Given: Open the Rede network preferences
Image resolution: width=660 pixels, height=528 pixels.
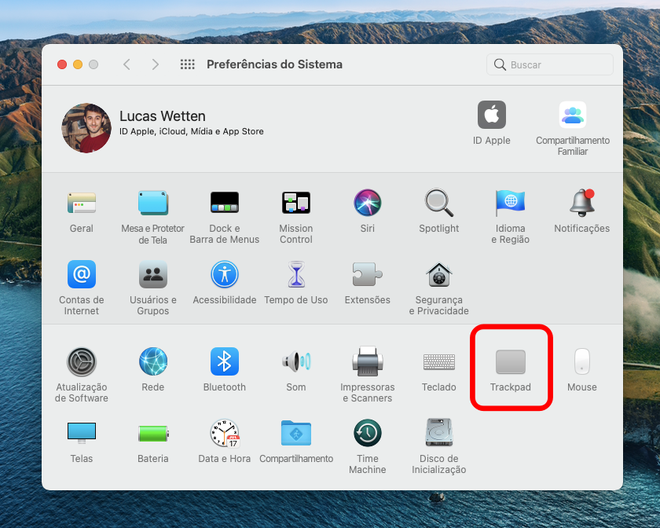Looking at the screenshot, I should [x=153, y=361].
